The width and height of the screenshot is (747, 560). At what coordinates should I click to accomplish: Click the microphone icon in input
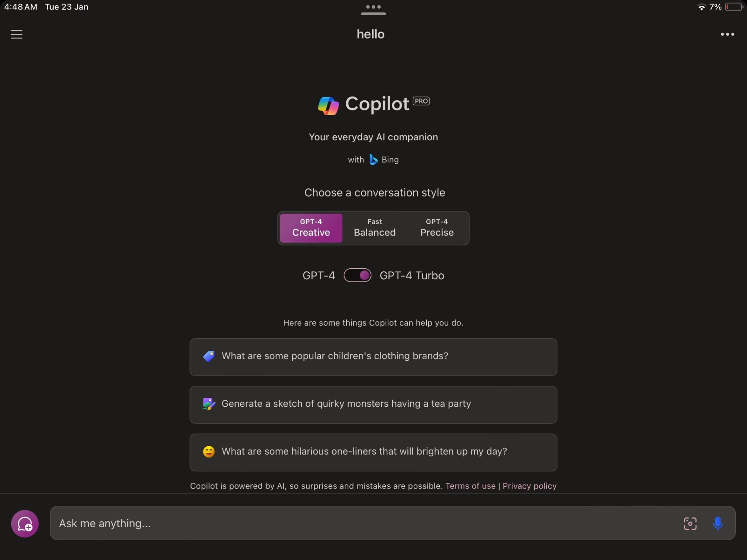tap(718, 522)
